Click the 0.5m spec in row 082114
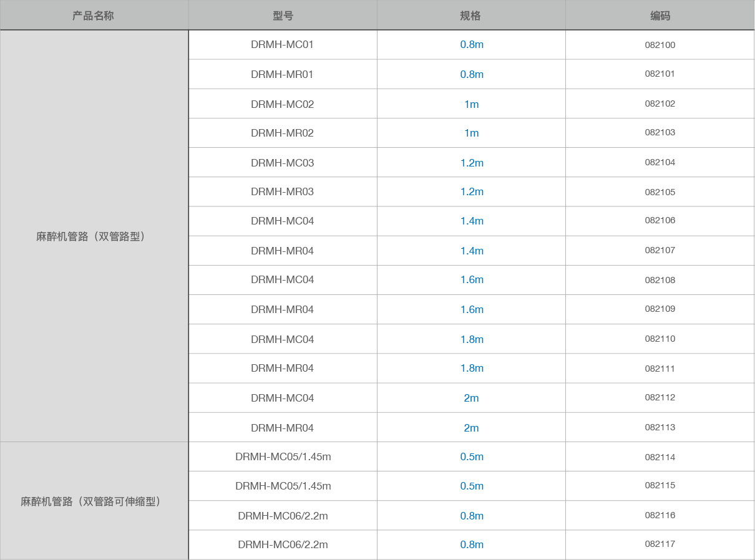Image resolution: width=755 pixels, height=560 pixels. click(472, 456)
